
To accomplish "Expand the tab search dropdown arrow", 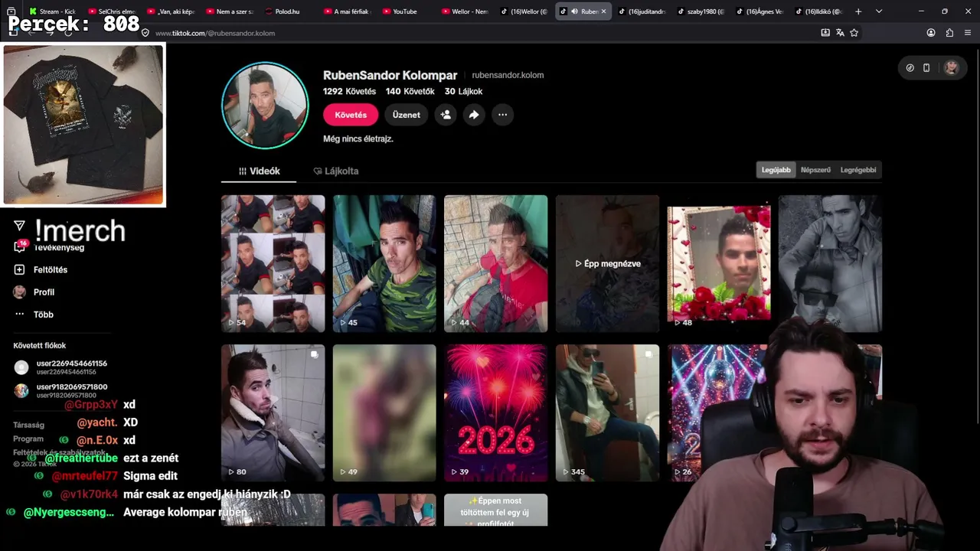I will (878, 11).
